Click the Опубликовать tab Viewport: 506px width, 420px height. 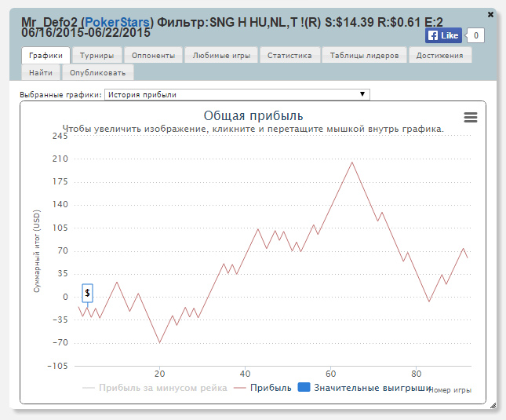pyautogui.click(x=98, y=73)
